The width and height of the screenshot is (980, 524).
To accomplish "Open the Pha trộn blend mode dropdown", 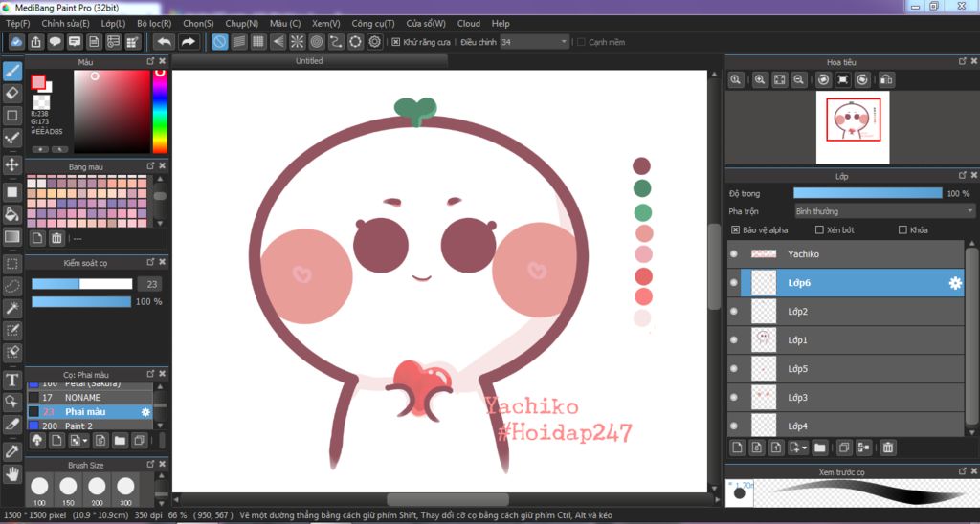I will coord(884,211).
